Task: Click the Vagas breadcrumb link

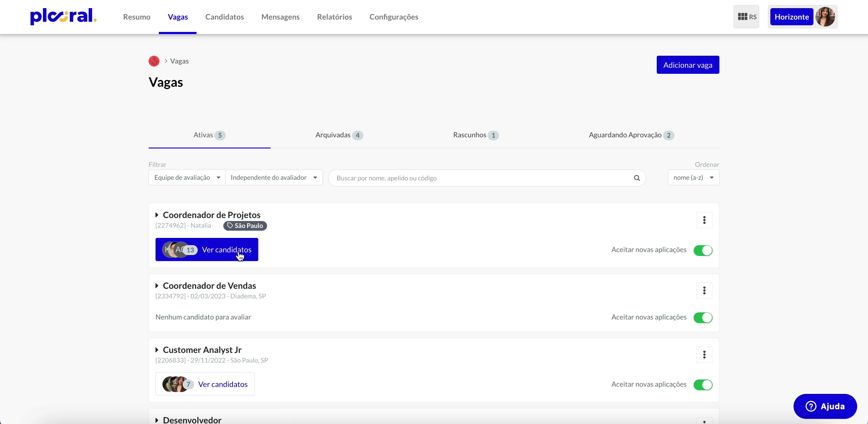Action: (179, 61)
